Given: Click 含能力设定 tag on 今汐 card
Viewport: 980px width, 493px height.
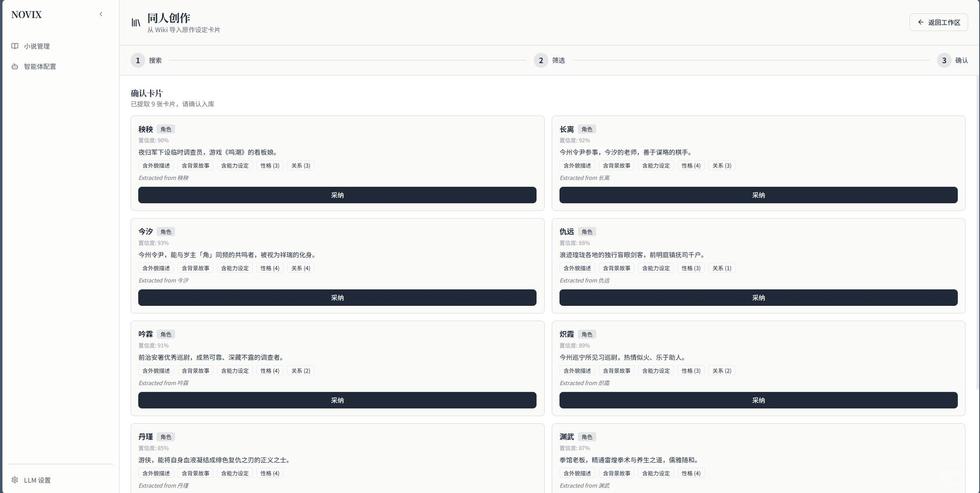Looking at the screenshot, I should [235, 268].
